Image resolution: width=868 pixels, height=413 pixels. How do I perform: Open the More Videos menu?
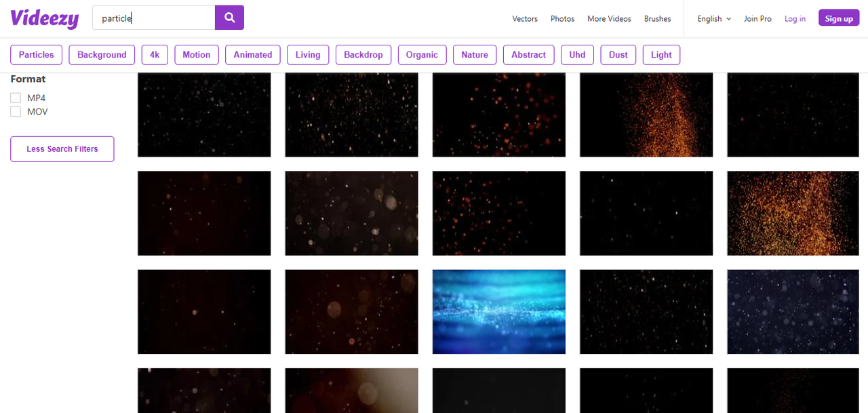pyautogui.click(x=609, y=19)
